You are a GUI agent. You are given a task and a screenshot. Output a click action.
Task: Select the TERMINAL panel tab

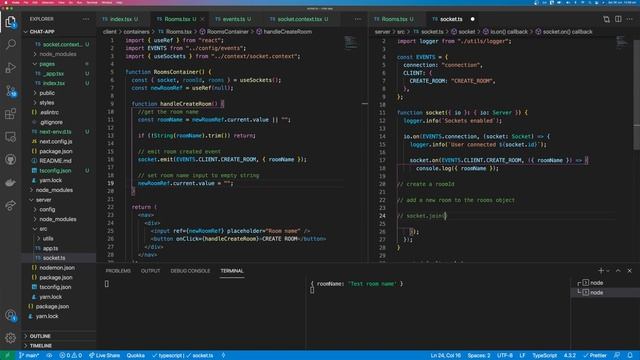point(232,271)
